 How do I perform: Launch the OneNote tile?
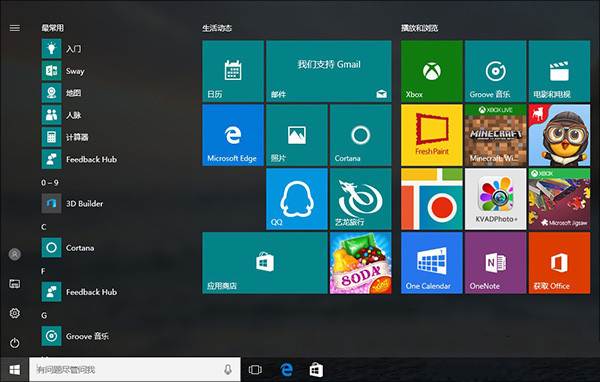pos(496,263)
